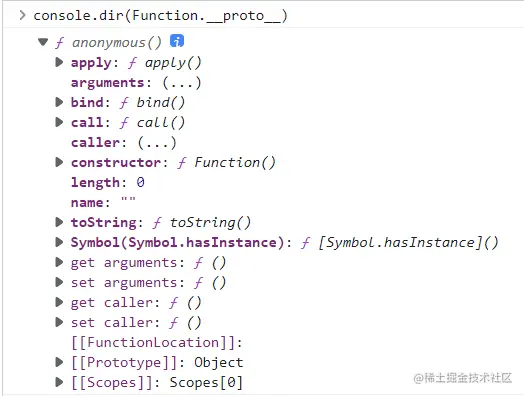Expand the Symbol(Symbol.hasInstance) entry
The width and height of the screenshot is (524, 396).
[x=59, y=242]
